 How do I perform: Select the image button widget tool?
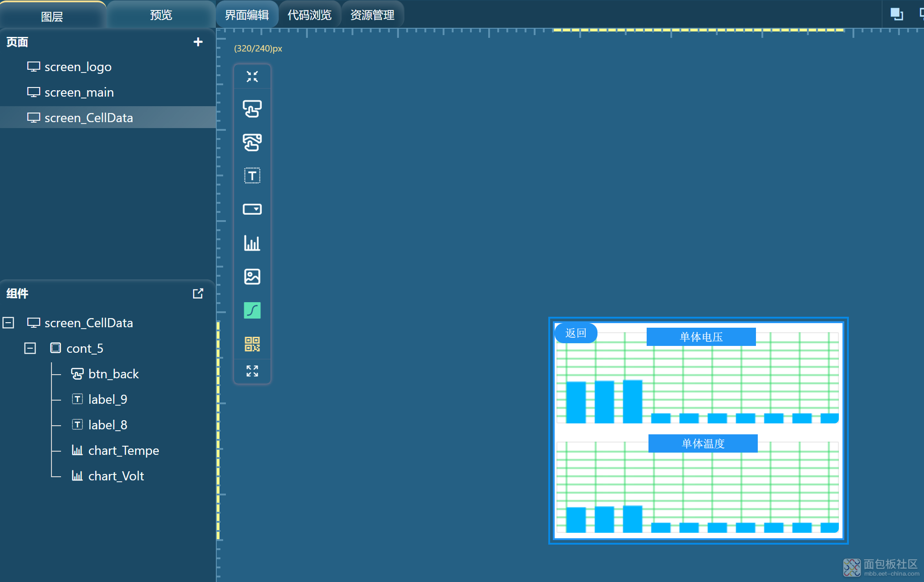point(252,142)
